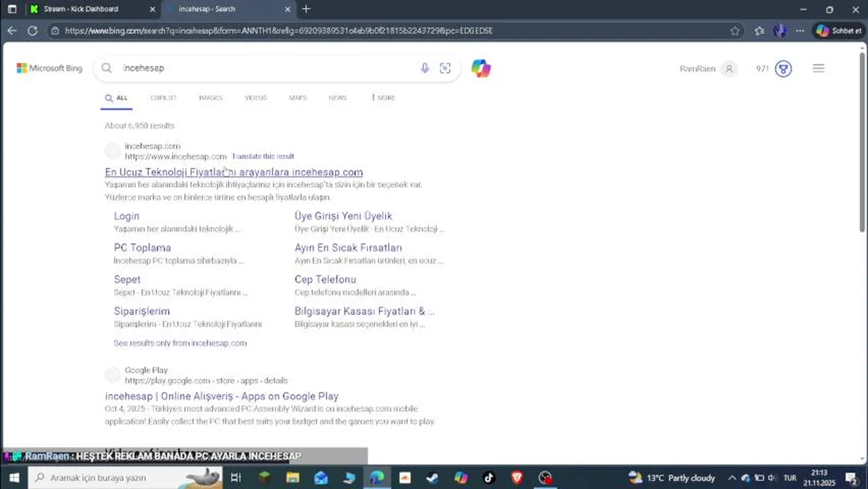Open the 13°C Partly cloudy weather widget

click(x=672, y=477)
